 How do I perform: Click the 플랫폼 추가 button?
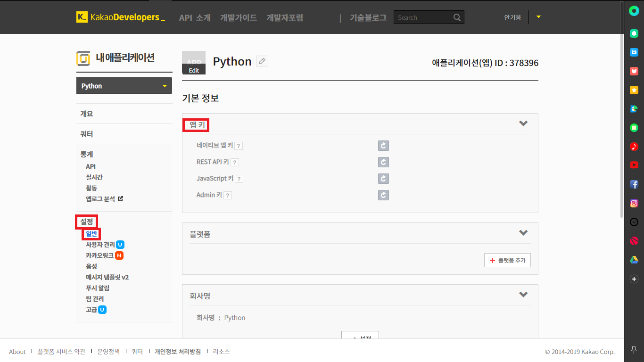507,260
